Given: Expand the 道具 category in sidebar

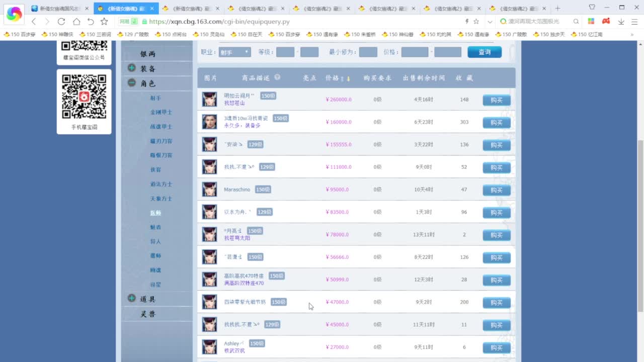Looking at the screenshot, I should (132, 299).
